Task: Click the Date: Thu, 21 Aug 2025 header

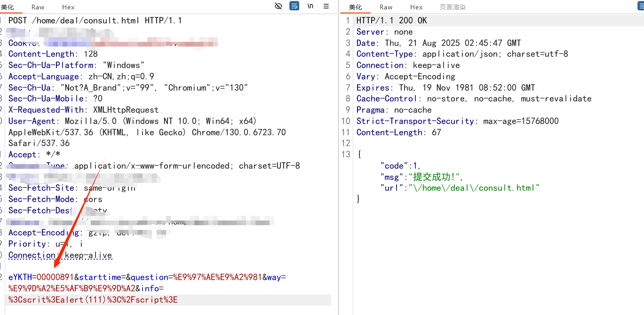Action: [439, 43]
